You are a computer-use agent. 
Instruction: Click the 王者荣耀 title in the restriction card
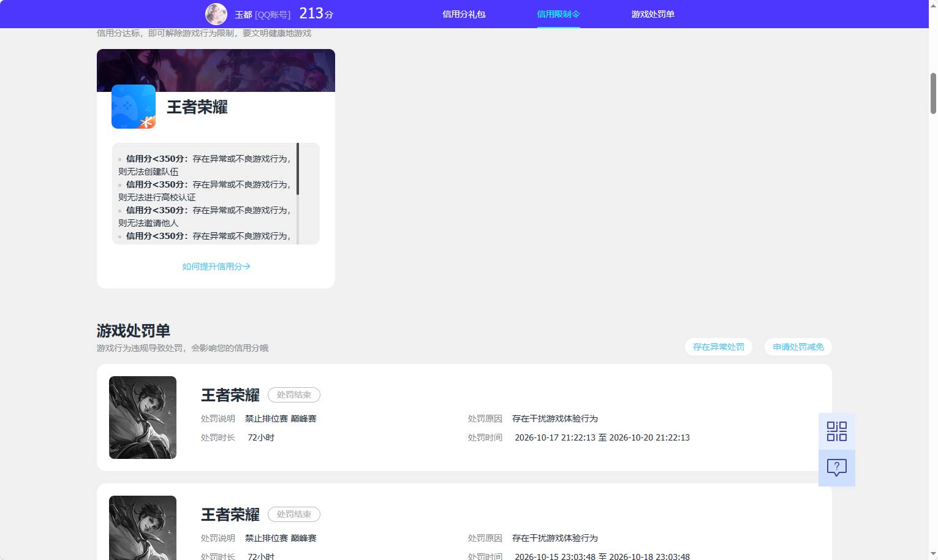click(x=197, y=107)
